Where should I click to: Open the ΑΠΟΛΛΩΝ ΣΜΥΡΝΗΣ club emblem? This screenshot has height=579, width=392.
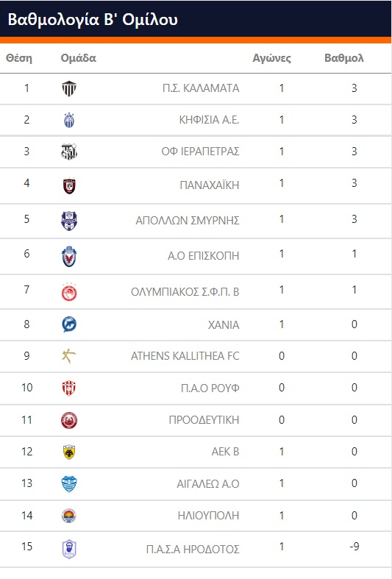point(69,221)
